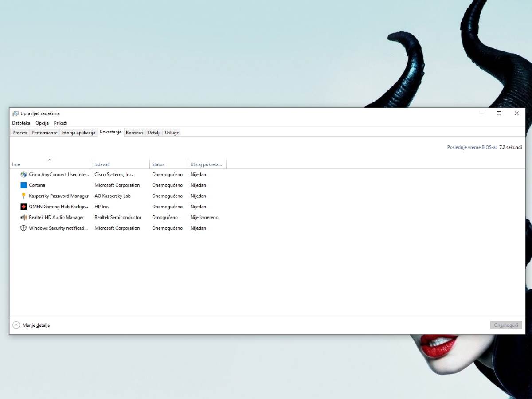
Task: Click the Ime column sort arrow
Action: pos(50,160)
